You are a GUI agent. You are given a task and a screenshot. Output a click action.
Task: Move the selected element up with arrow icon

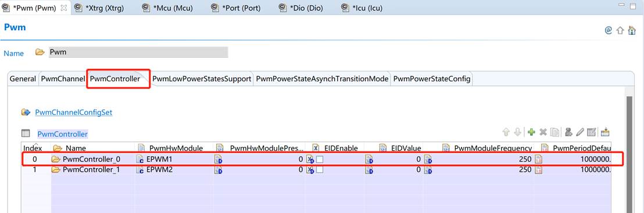click(x=506, y=132)
